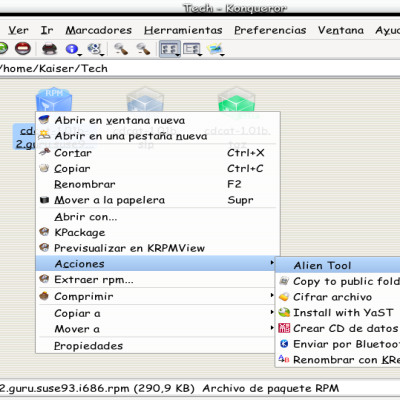Open the icon view mode dropdown arrow

(178, 55)
